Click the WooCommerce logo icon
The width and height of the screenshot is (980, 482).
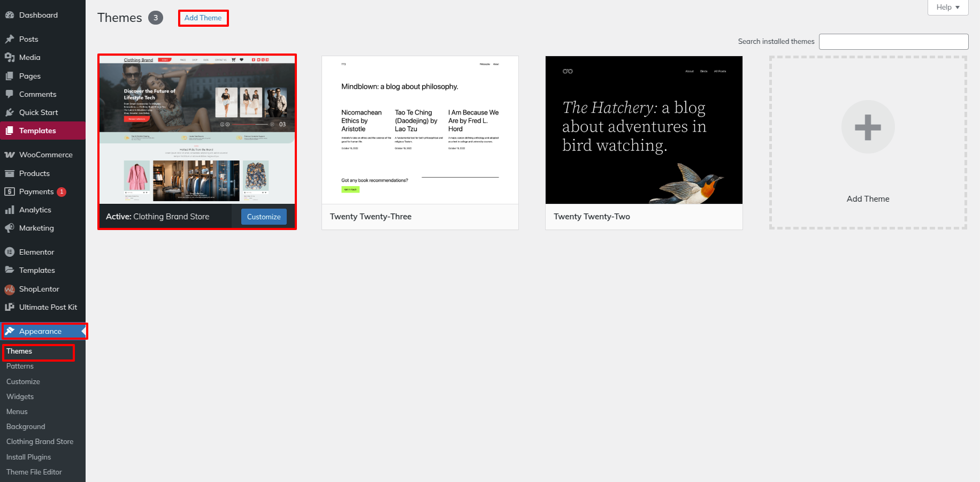coord(10,155)
